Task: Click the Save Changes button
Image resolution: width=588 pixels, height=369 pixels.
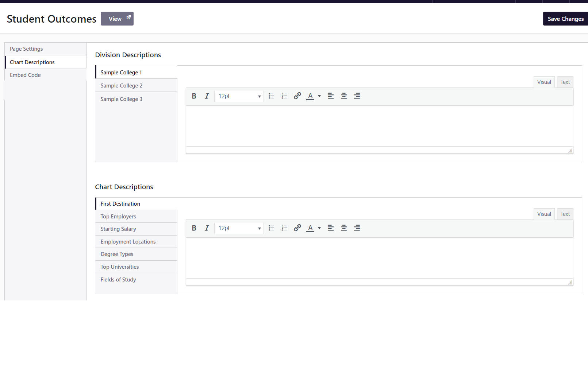Action: [565, 19]
